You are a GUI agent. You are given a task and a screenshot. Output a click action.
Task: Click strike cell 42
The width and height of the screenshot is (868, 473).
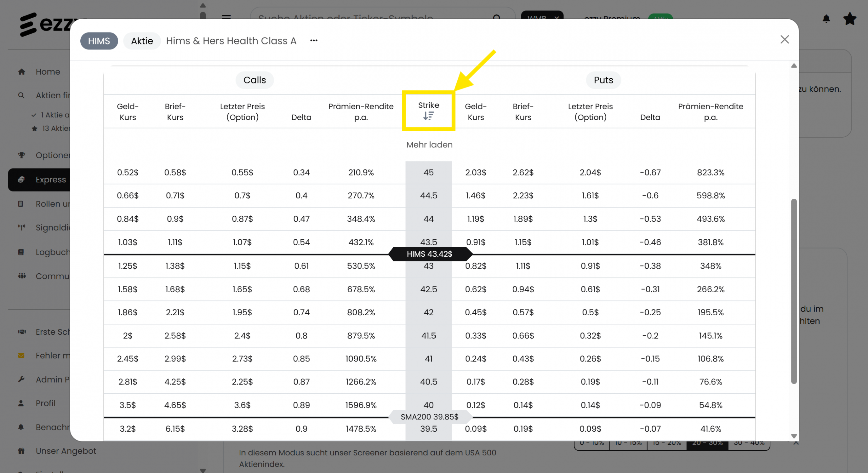pyautogui.click(x=428, y=312)
